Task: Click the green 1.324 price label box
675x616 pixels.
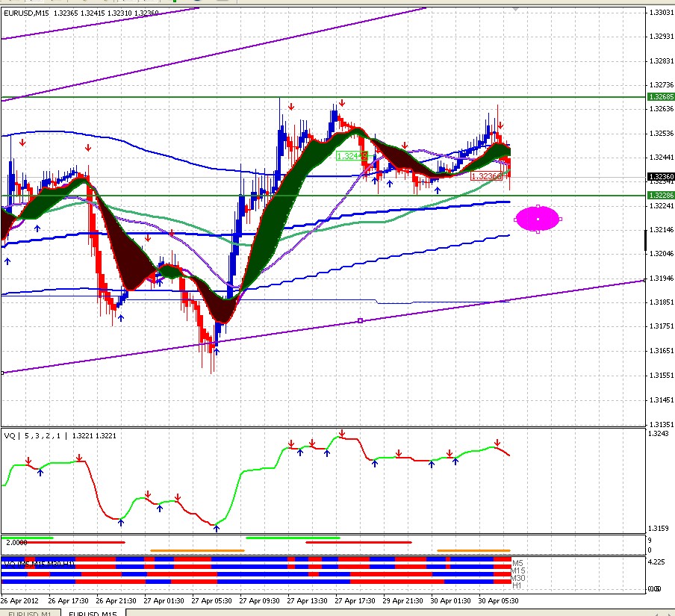Action: click(351, 156)
